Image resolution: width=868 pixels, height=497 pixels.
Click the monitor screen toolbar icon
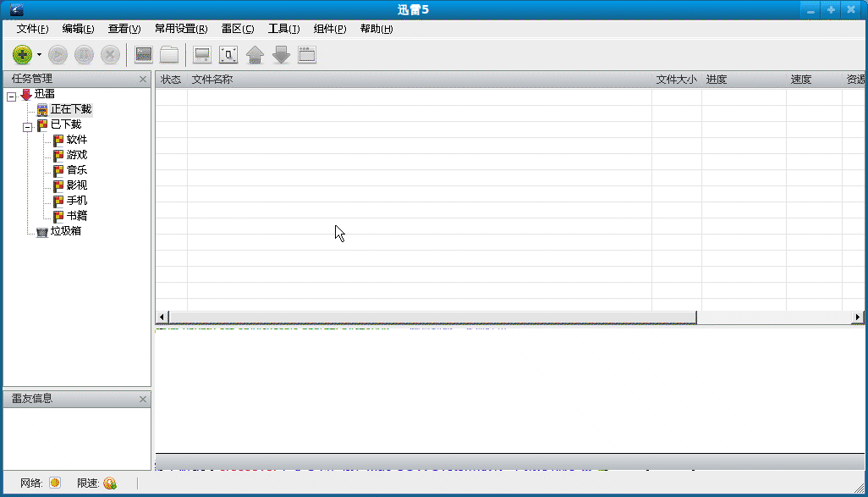[202, 55]
